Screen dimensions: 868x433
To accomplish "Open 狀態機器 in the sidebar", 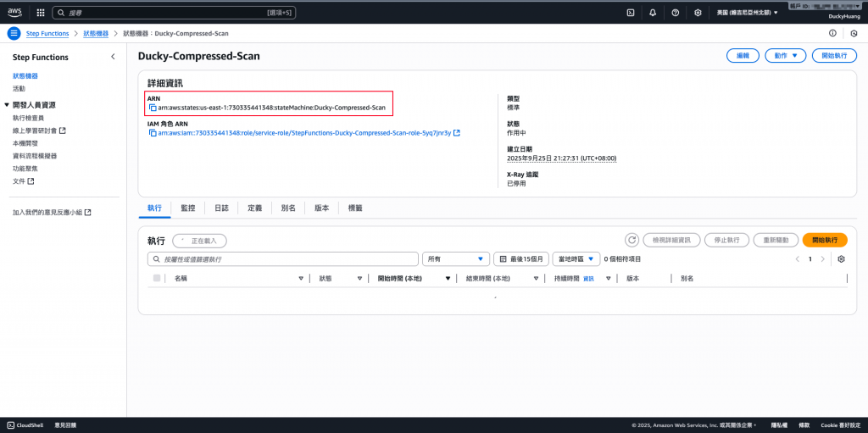I will click(25, 76).
